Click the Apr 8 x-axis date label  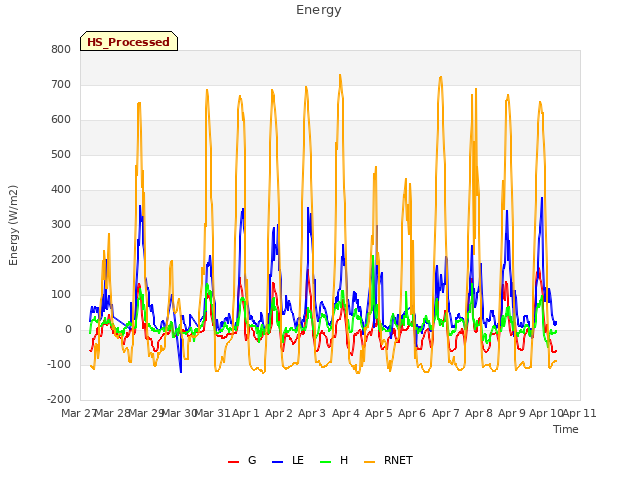[x=479, y=413]
